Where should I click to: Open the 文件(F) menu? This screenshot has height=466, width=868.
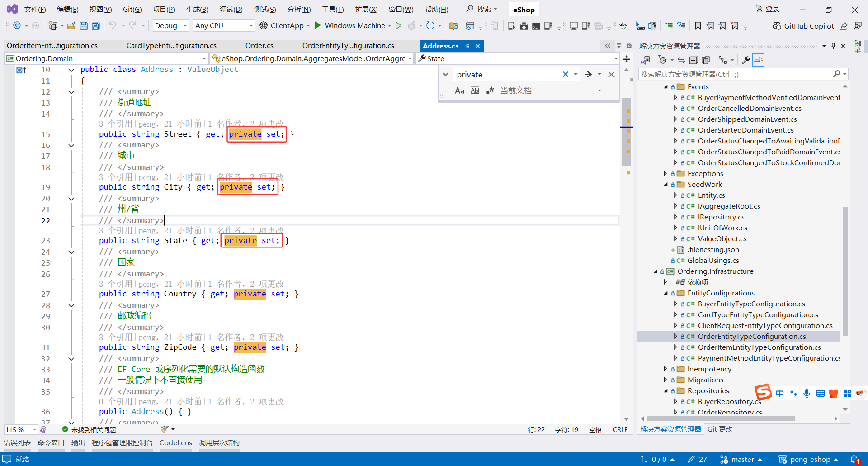pyautogui.click(x=35, y=10)
